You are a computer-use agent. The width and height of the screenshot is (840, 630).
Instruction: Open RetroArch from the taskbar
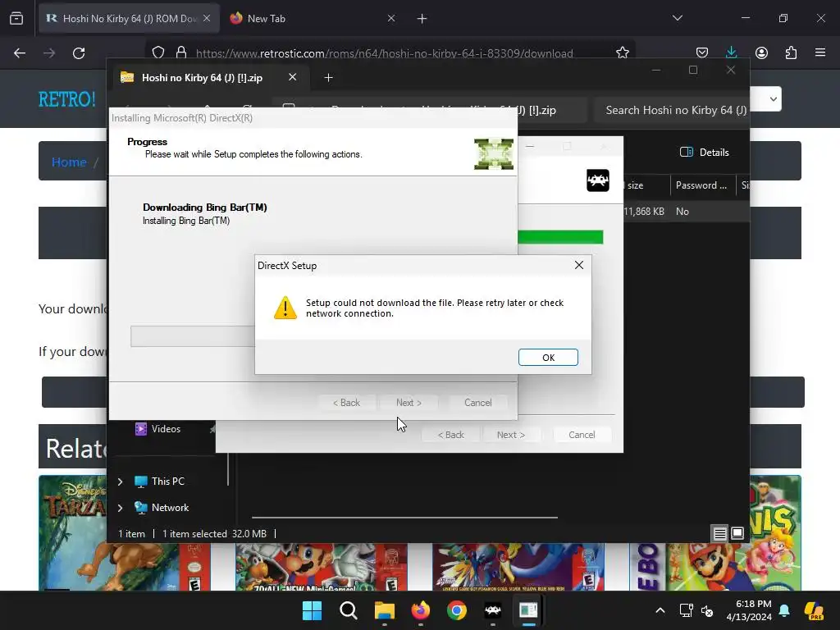[x=492, y=610]
